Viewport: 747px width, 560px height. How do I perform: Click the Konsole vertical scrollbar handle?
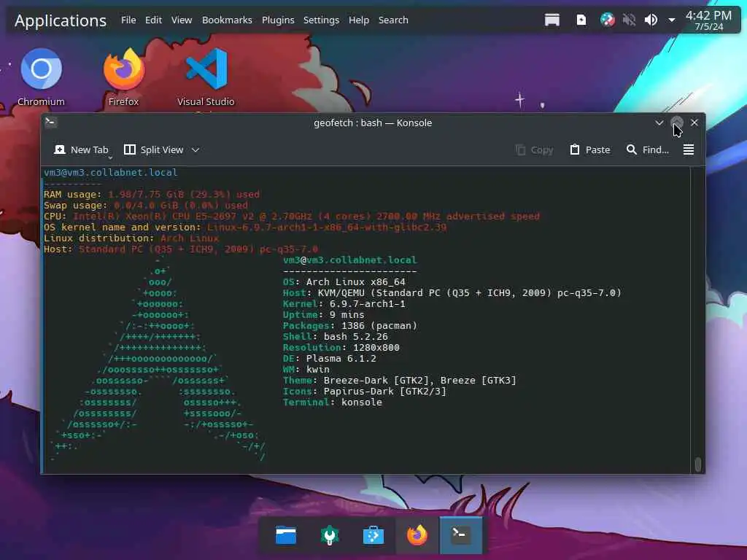[698, 464]
